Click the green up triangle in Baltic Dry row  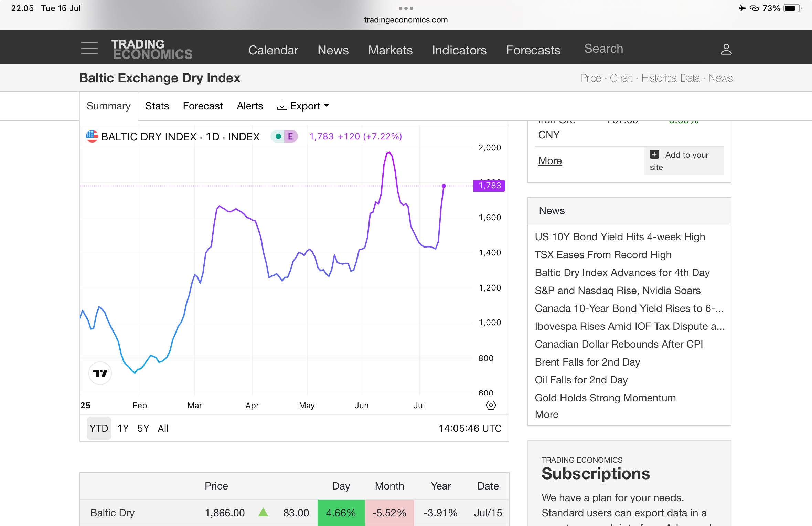263,512
